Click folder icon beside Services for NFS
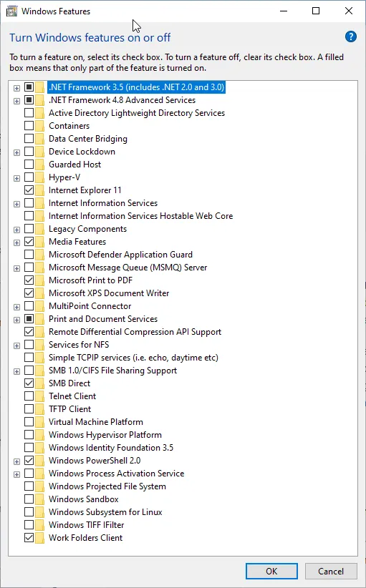 pos(40,345)
